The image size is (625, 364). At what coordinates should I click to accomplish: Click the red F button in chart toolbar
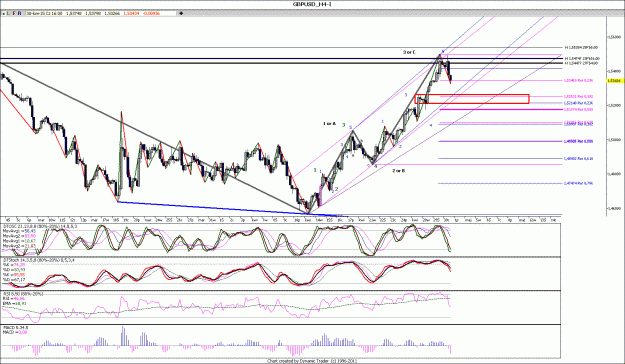coord(14,14)
